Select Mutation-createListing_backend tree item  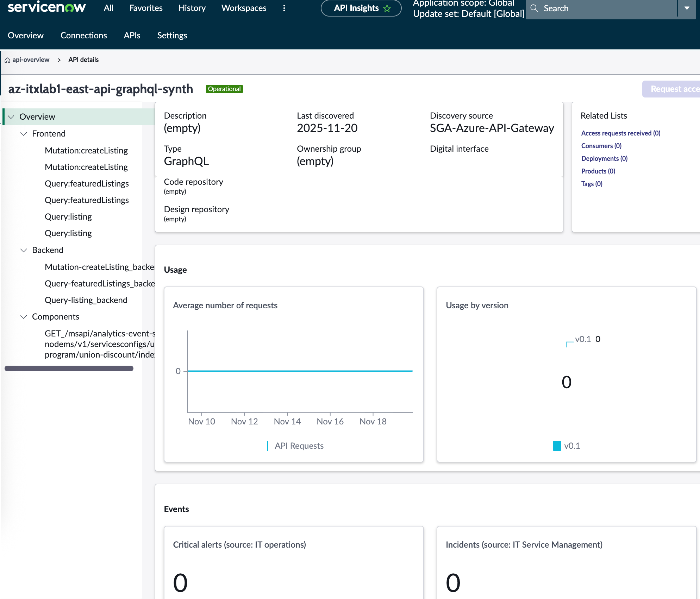tap(100, 267)
